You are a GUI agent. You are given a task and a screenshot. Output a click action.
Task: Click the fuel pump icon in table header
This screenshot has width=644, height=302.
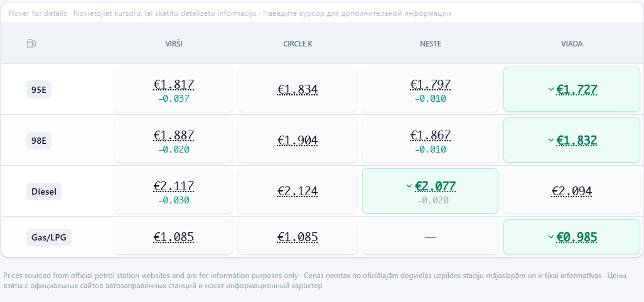(x=31, y=43)
